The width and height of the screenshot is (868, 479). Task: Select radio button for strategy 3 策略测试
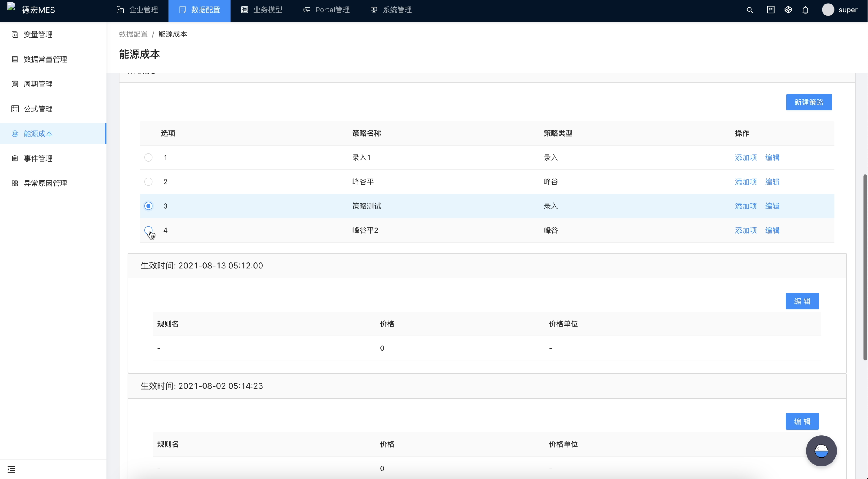(148, 206)
